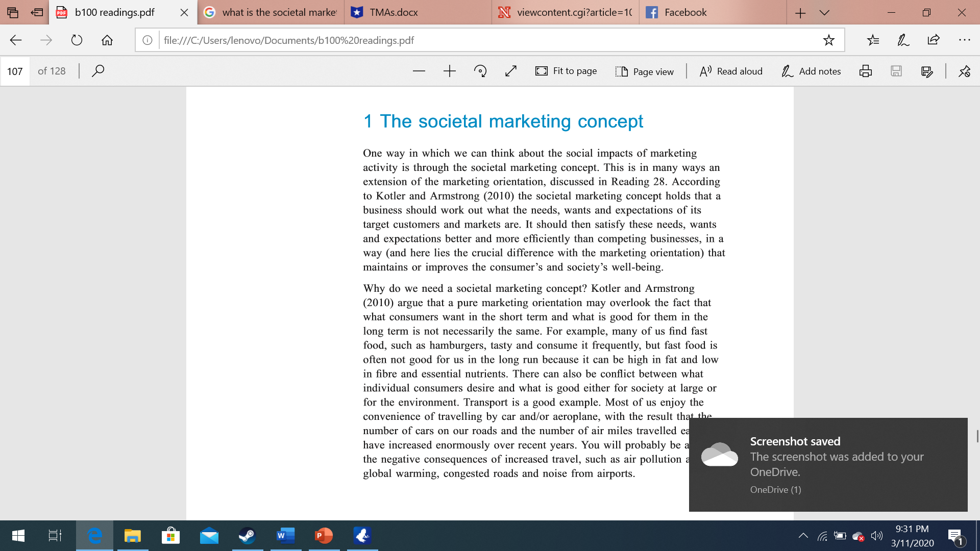Screen dimensions: 980x551
Task: Open PDF search magnifier icon
Action: click(x=98, y=71)
